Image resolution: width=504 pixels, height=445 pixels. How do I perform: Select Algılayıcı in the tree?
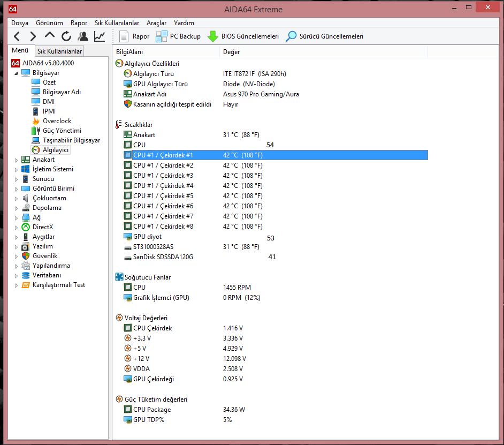(x=50, y=150)
